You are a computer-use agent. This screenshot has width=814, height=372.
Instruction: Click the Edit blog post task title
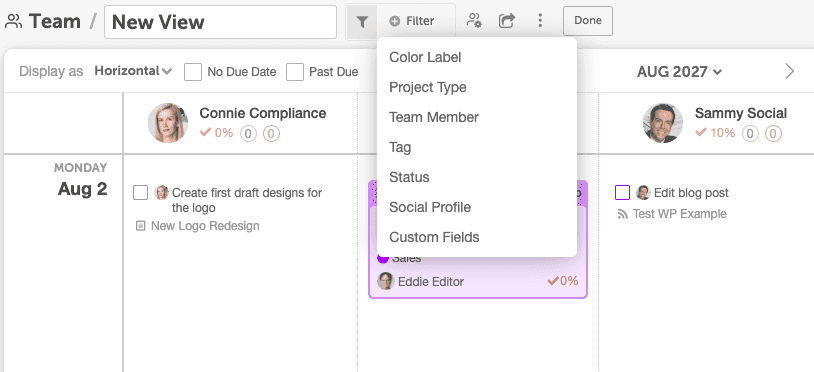click(691, 193)
